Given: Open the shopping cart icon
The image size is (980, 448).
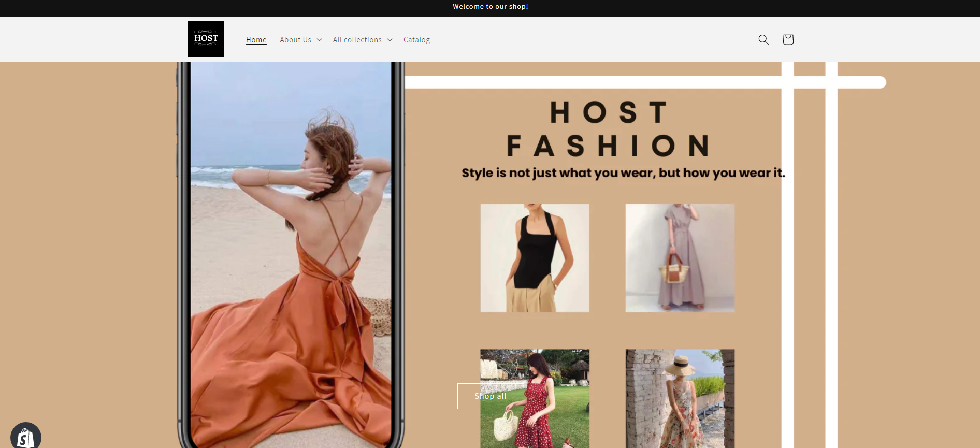Looking at the screenshot, I should coord(788,39).
